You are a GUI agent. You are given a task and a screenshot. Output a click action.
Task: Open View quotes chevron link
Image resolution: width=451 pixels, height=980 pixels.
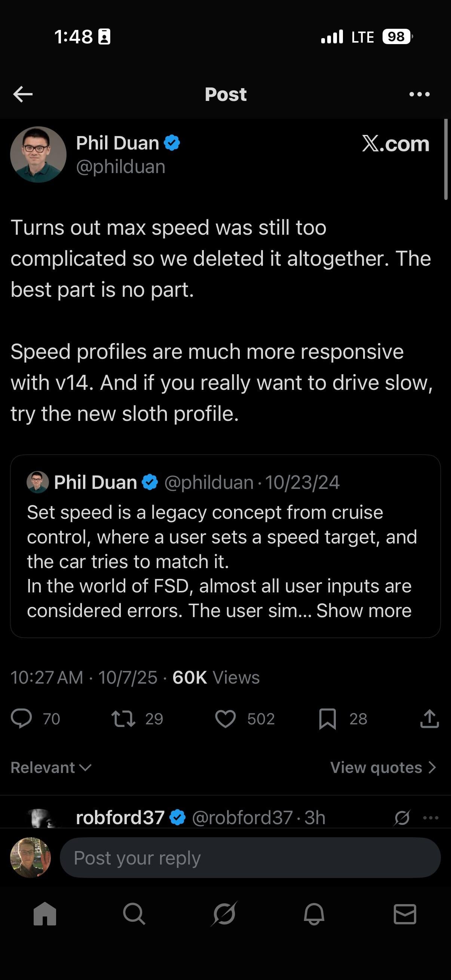[x=383, y=768]
